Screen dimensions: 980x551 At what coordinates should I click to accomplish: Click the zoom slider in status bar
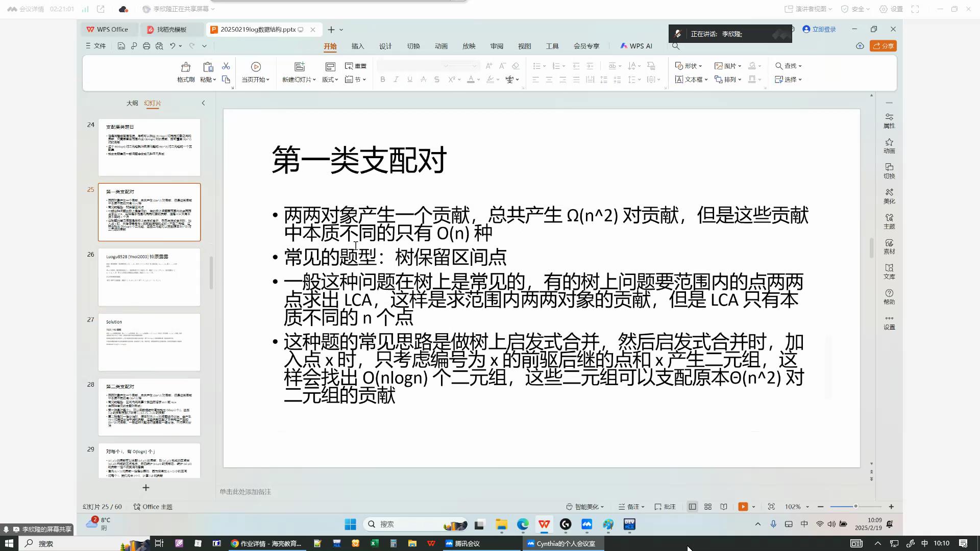(855, 507)
